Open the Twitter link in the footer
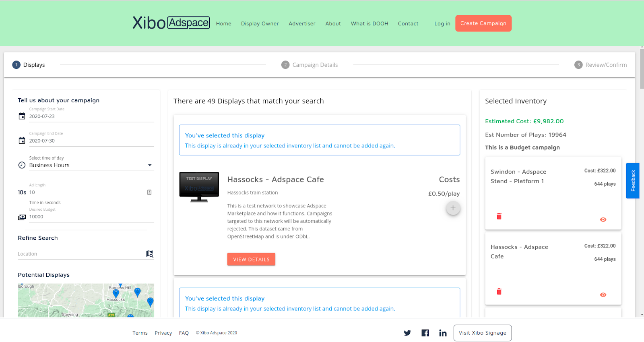The height and width of the screenshot is (342, 644). coord(407,333)
